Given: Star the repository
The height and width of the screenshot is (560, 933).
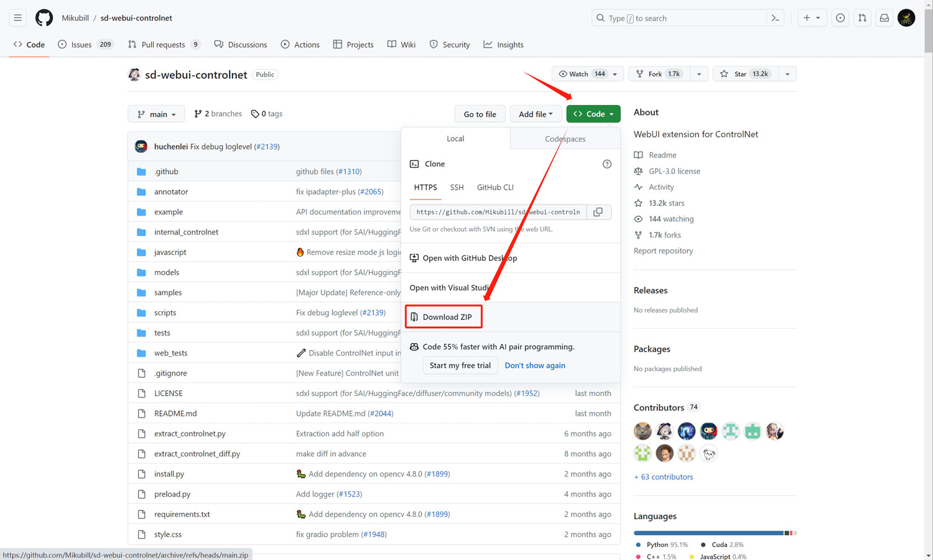Looking at the screenshot, I should [x=744, y=74].
